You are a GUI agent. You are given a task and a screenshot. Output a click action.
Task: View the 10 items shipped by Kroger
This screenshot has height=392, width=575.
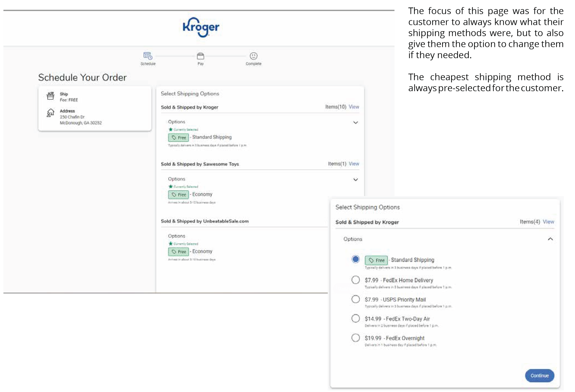tap(354, 107)
